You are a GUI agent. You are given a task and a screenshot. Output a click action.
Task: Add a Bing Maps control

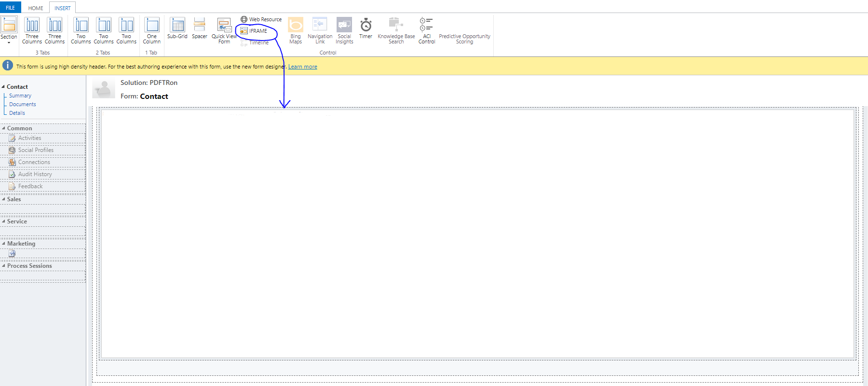click(x=296, y=31)
